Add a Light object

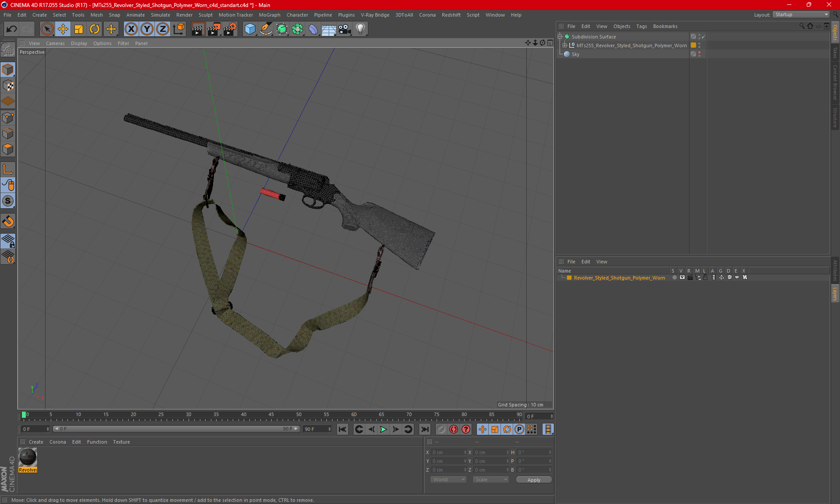tap(360, 29)
